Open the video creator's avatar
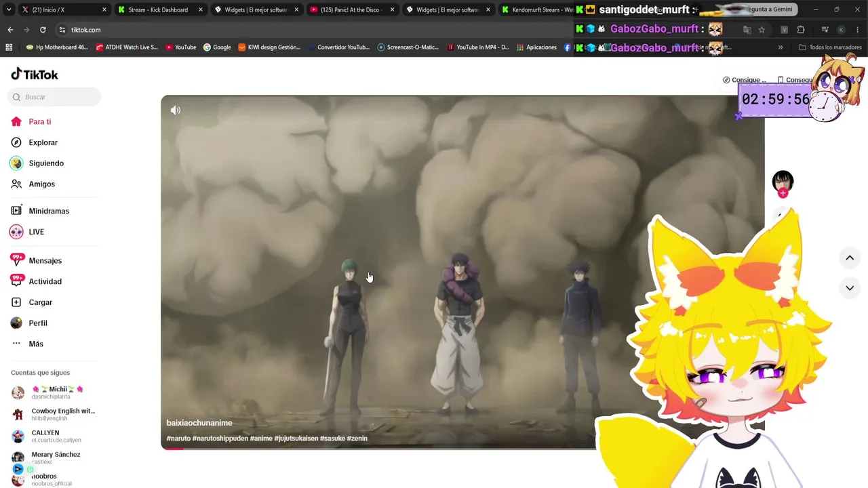 coord(783,181)
